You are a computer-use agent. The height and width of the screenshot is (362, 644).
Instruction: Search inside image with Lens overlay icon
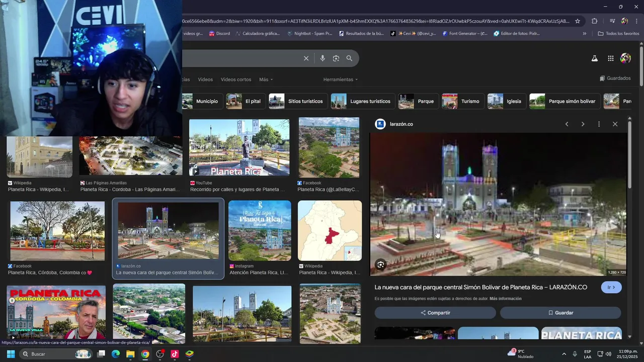(x=381, y=264)
